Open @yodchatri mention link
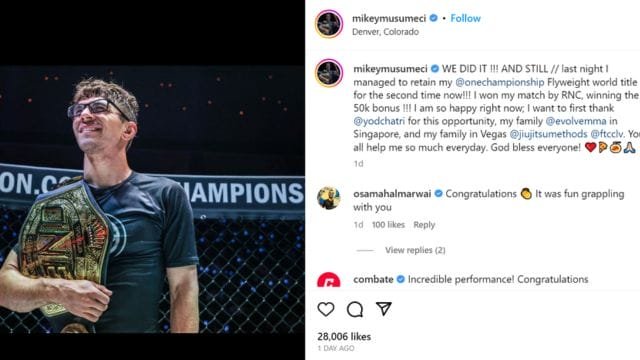Viewport: 640px width, 360px height. pyautogui.click(x=379, y=121)
